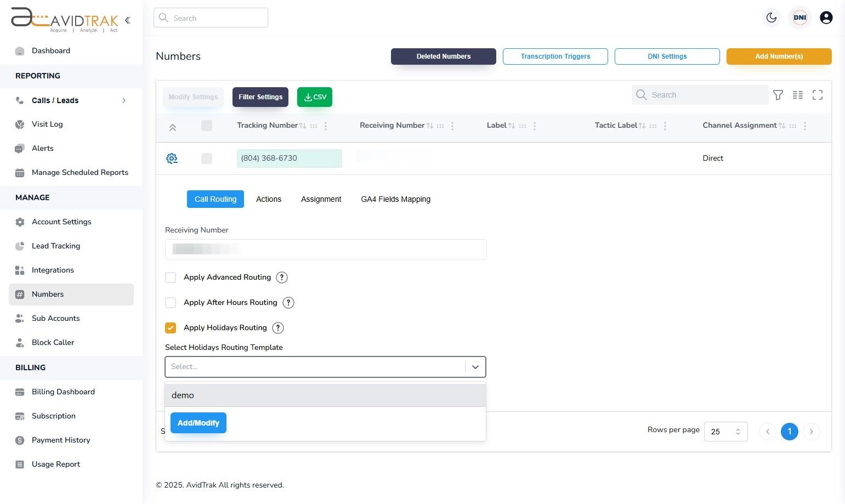This screenshot has width=845, height=504.
Task: Focus the top global Search field
Action: (211, 18)
